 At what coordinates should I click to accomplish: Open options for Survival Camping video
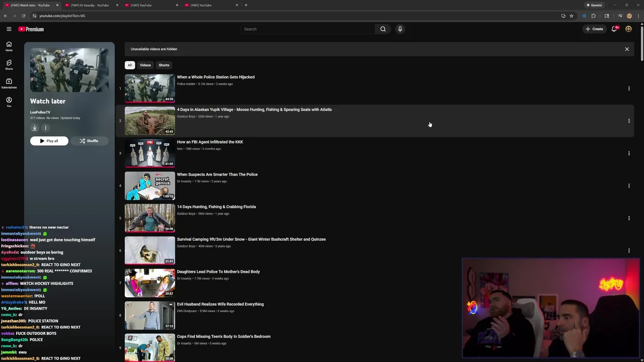point(629,251)
